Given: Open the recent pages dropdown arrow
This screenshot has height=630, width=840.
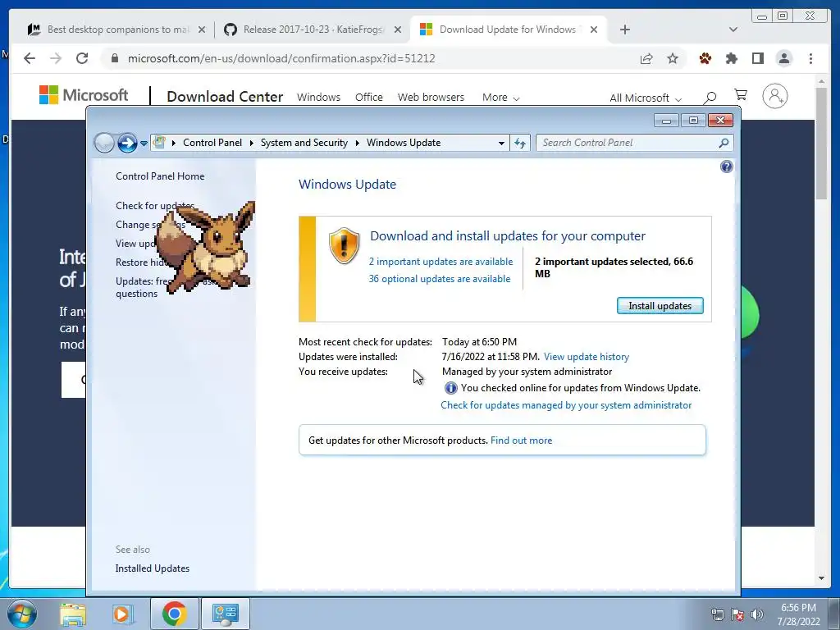Looking at the screenshot, I should point(144,144).
